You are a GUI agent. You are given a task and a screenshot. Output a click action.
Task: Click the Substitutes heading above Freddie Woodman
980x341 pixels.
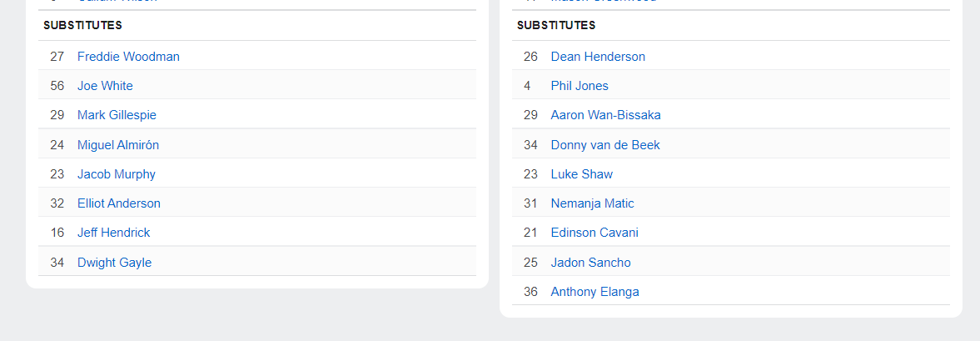82,26
